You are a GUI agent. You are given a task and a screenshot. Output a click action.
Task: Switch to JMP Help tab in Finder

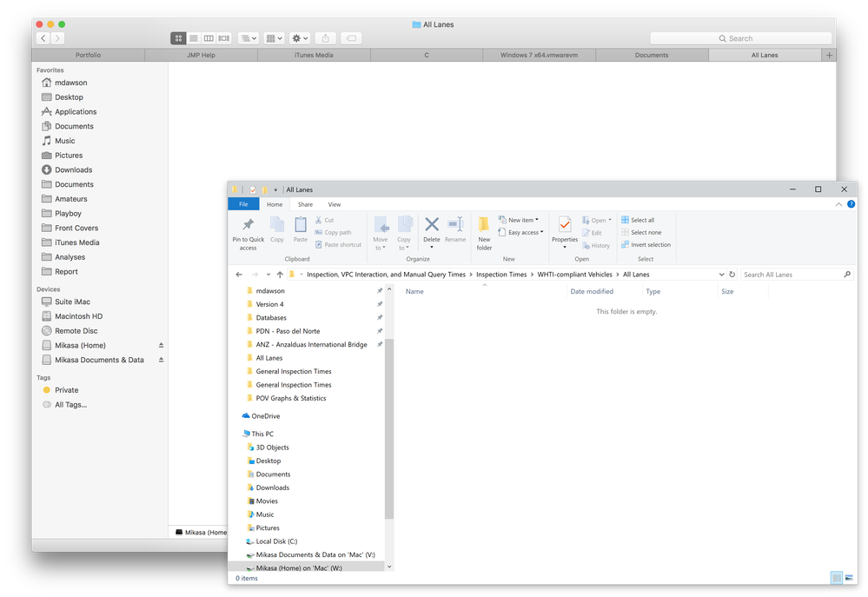point(201,55)
